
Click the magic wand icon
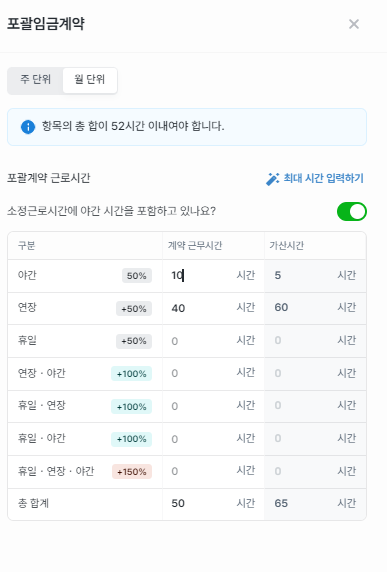272,179
